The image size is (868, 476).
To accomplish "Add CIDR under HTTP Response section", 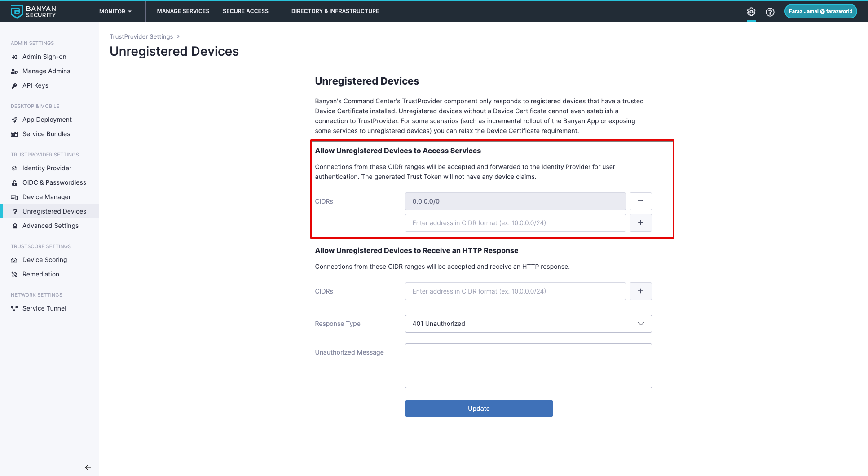I will coord(640,291).
